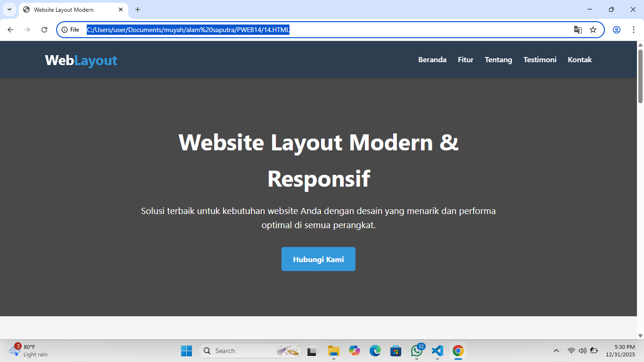
Task: Open the site info File icon
Action: coord(71,30)
